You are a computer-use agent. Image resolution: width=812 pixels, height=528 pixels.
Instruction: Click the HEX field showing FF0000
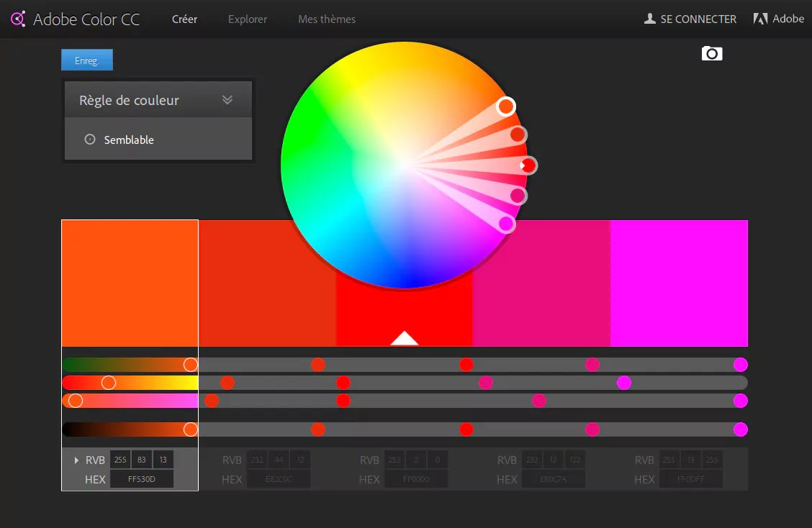(416, 479)
